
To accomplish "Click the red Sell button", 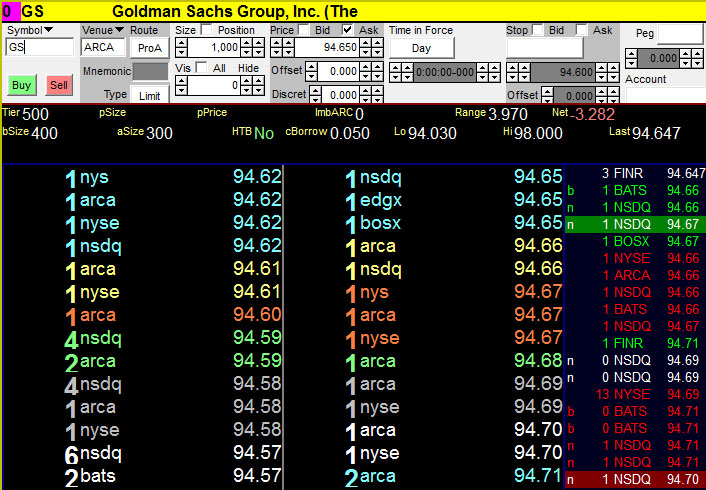I will [x=59, y=85].
